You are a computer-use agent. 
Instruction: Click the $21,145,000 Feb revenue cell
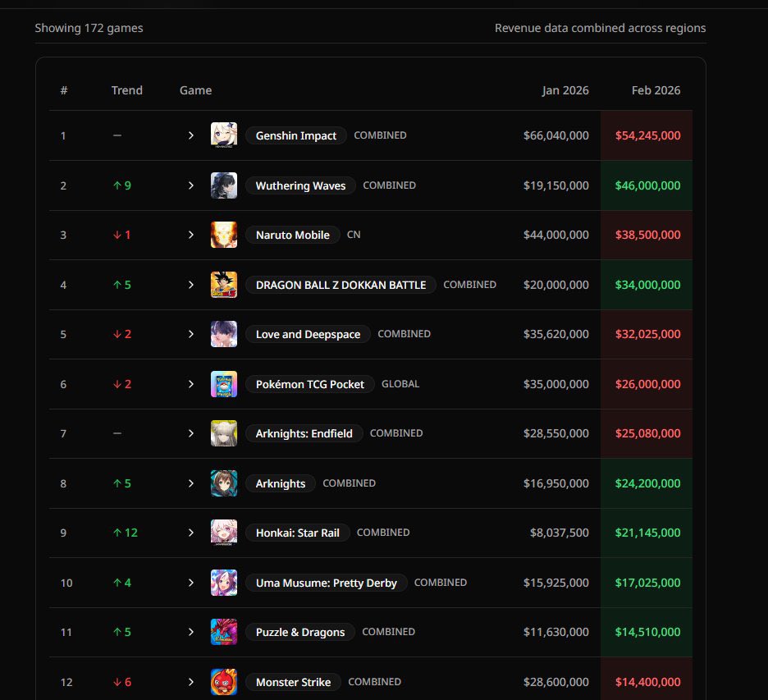(x=647, y=533)
